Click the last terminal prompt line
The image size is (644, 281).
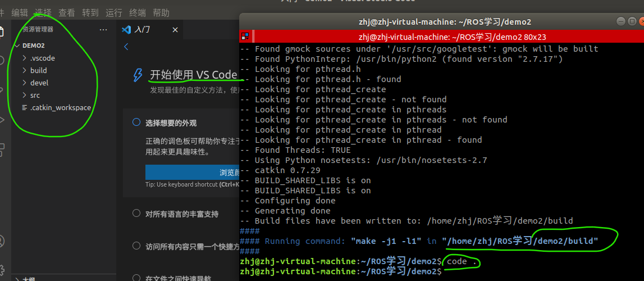341,271
